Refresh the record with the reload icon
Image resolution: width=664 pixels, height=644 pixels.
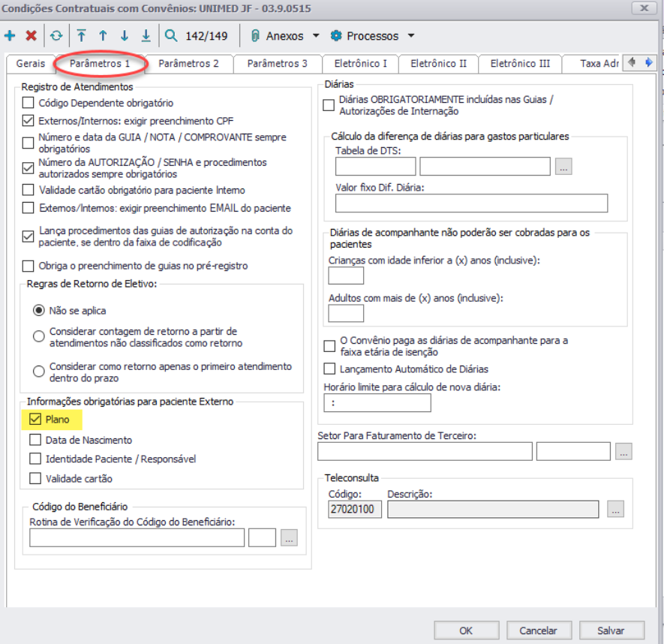click(x=56, y=35)
